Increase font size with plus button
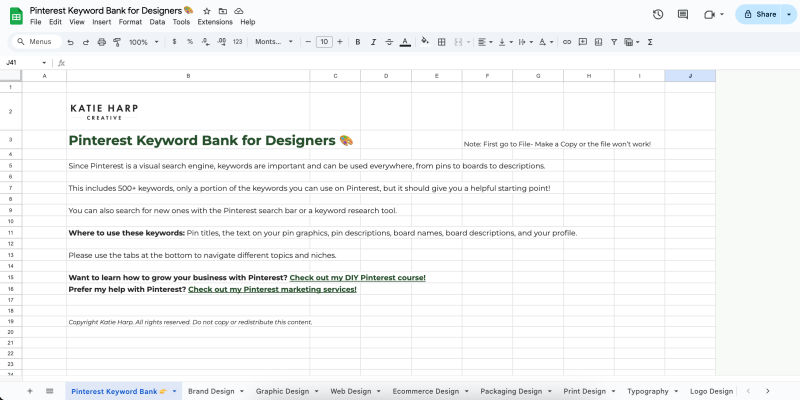Viewport: 800px width, 400px height. (340, 42)
